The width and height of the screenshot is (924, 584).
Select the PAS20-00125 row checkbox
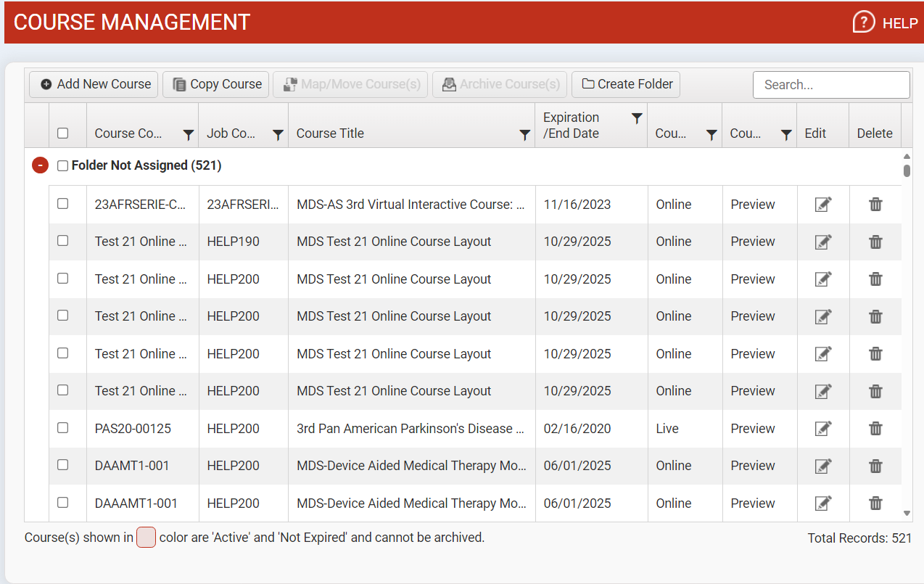(63, 428)
